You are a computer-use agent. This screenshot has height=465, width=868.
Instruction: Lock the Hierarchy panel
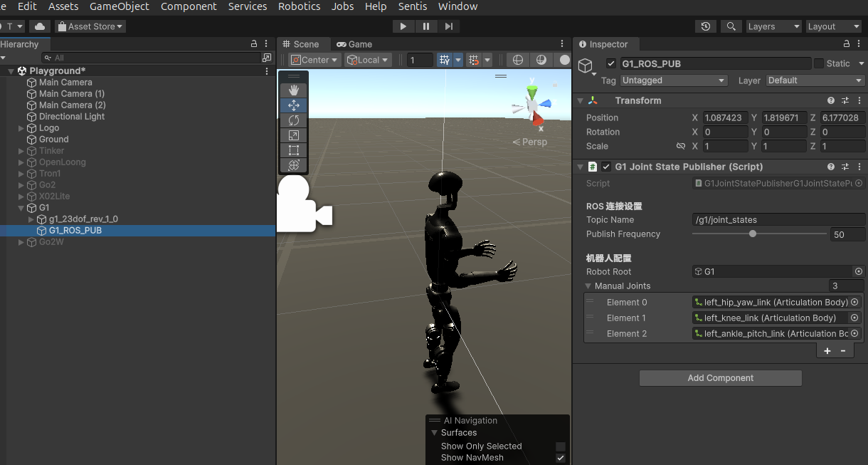pyautogui.click(x=254, y=44)
